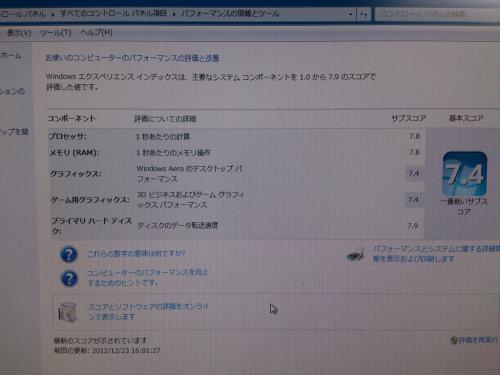The image size is (500, 375).
Task: Click the プロセッサ: row label
Action: [x=68, y=136]
